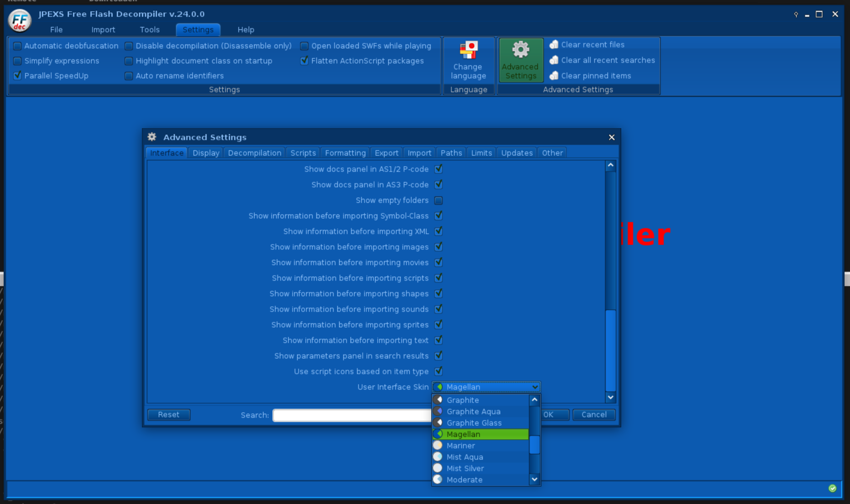Image resolution: width=850 pixels, height=504 pixels.
Task: Choose Mariner skin option
Action: click(x=481, y=445)
